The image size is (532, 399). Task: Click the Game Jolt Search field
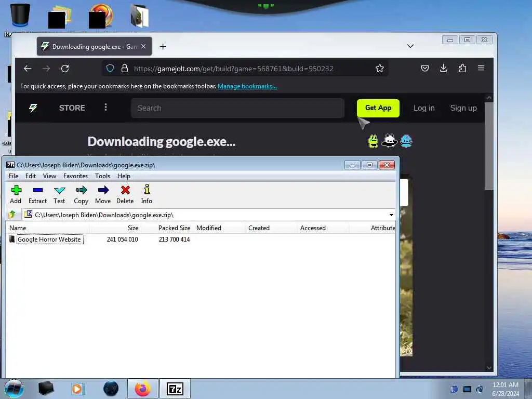(237, 108)
